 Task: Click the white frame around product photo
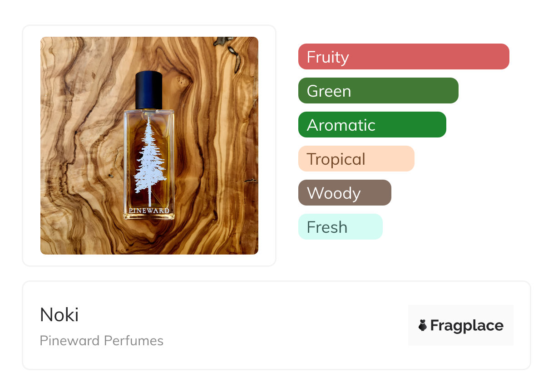click(x=31, y=145)
